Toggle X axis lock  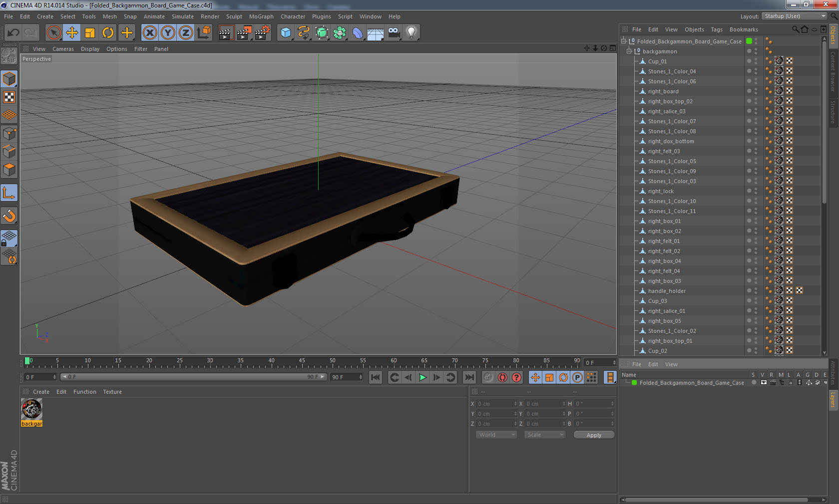[x=149, y=33]
